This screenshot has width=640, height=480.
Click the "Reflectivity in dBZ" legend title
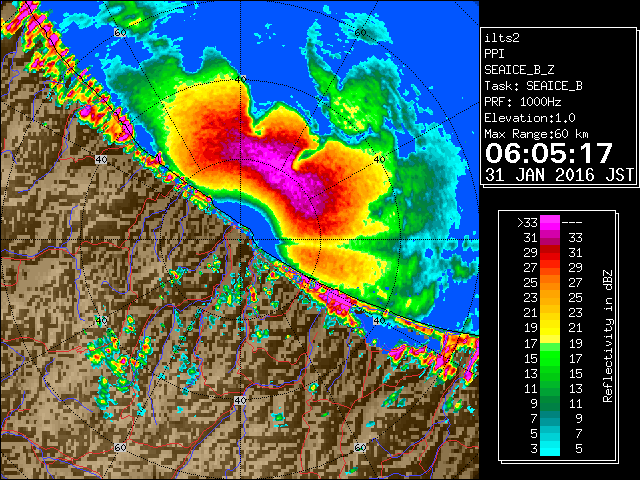[608, 336]
